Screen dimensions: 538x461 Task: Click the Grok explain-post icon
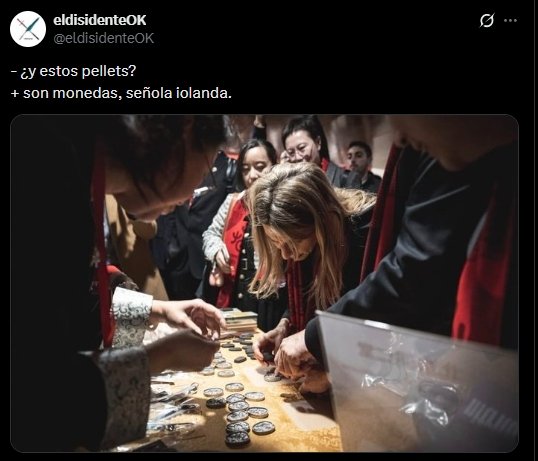[487, 21]
